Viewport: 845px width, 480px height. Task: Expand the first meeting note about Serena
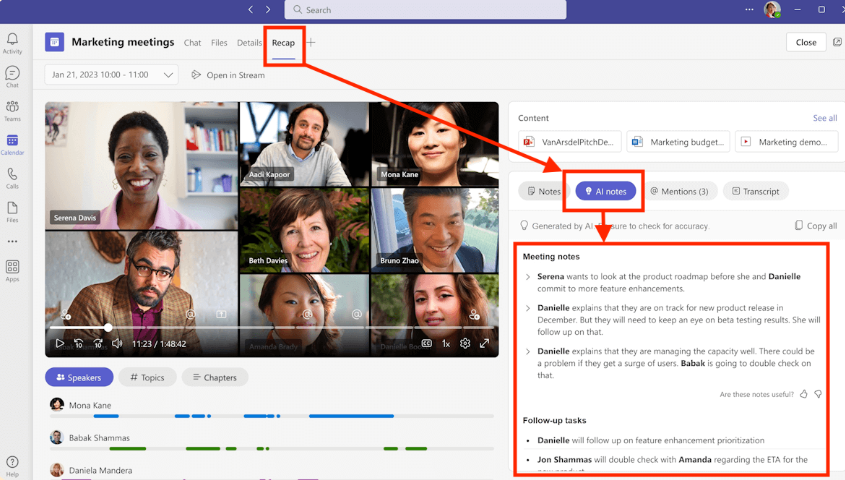tap(528, 276)
